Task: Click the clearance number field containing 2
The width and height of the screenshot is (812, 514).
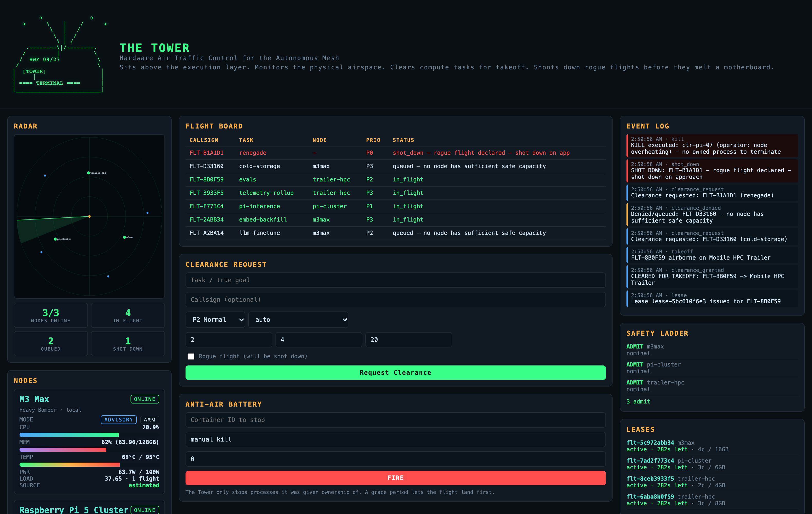Action: point(229,340)
